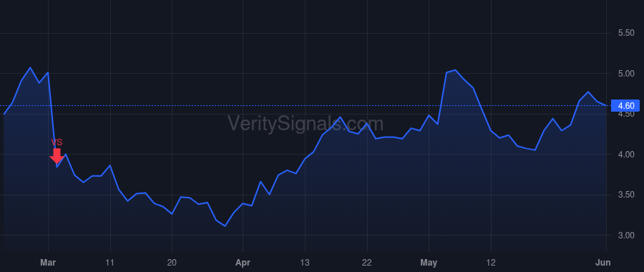Click the May date label
Screen dimensions: 644x272
click(x=429, y=263)
